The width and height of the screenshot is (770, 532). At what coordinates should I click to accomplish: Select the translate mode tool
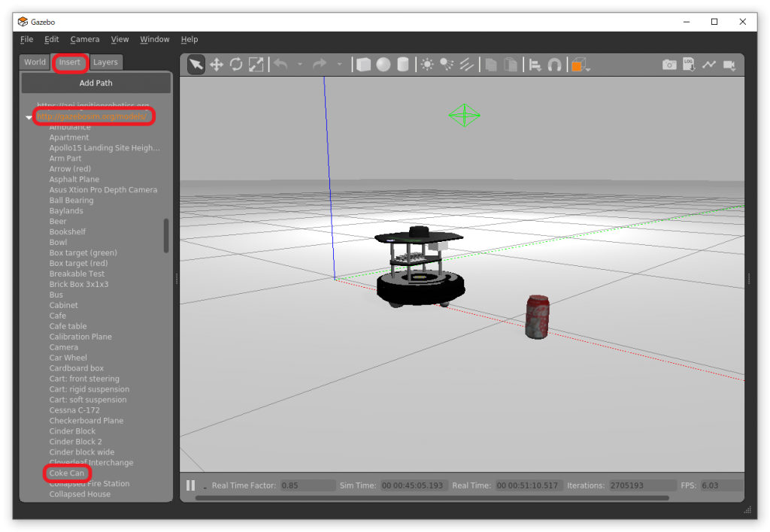tap(217, 65)
